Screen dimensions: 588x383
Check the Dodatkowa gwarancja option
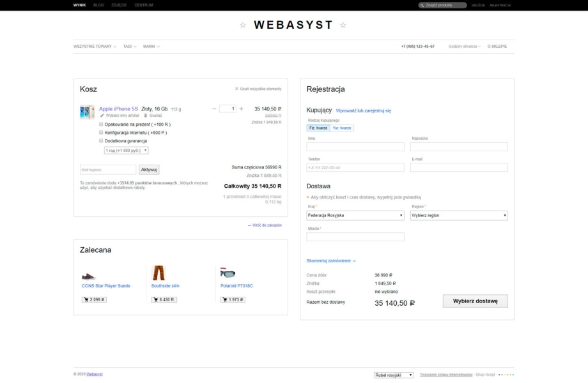pos(101,140)
